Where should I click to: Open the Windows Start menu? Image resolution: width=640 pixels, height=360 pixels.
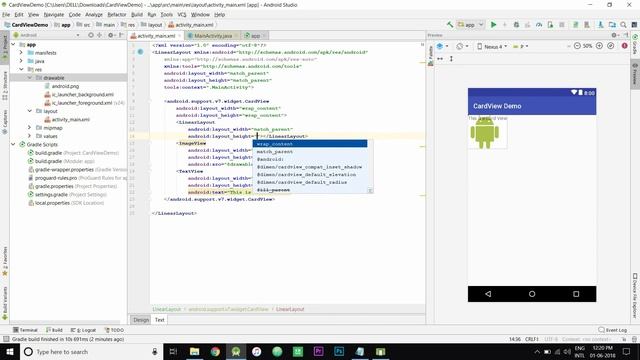[10, 351]
